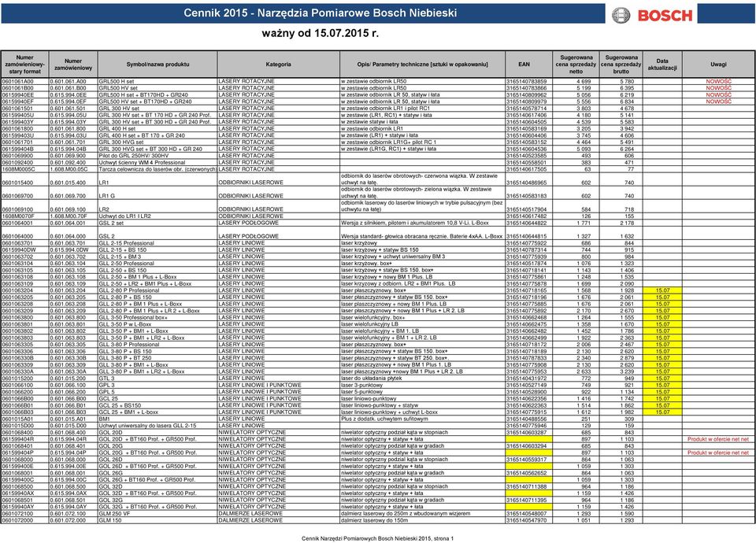Click the yellow empty EAN cell in the 061599404R row
The image size is (756, 543).
(x=529, y=439)
